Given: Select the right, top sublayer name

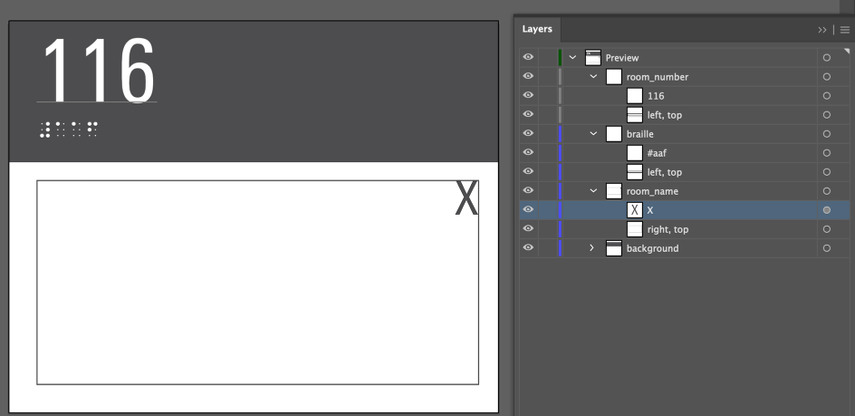Looking at the screenshot, I should tap(668, 230).
